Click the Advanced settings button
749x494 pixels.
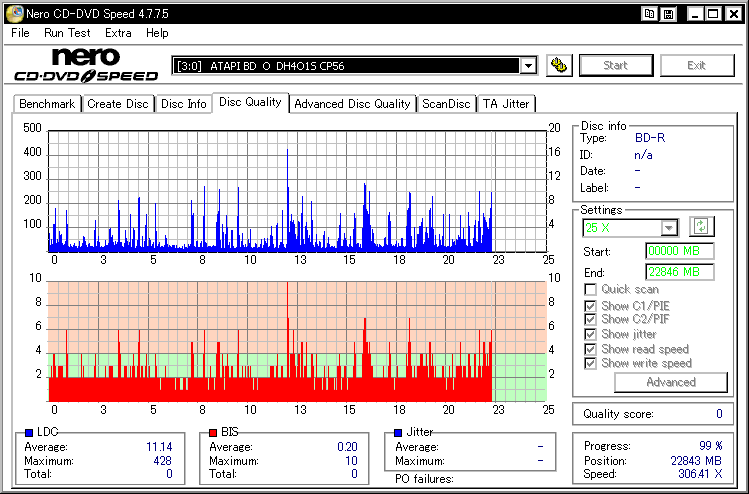671,382
